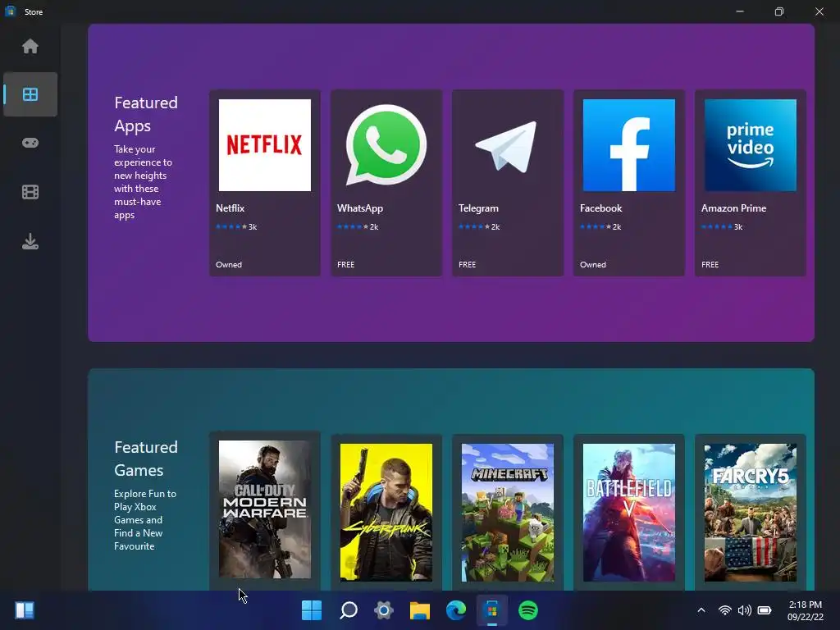
Task: Open the Netflix app icon
Action: pos(265,145)
